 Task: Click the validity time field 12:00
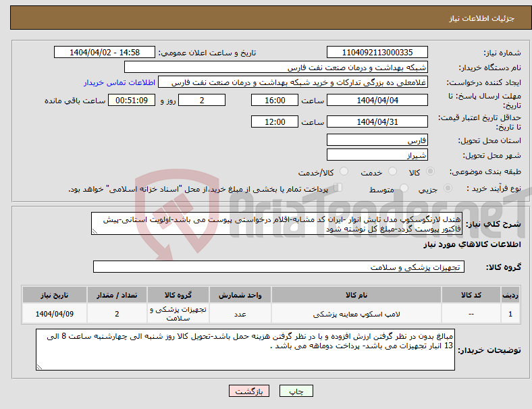click(x=275, y=121)
